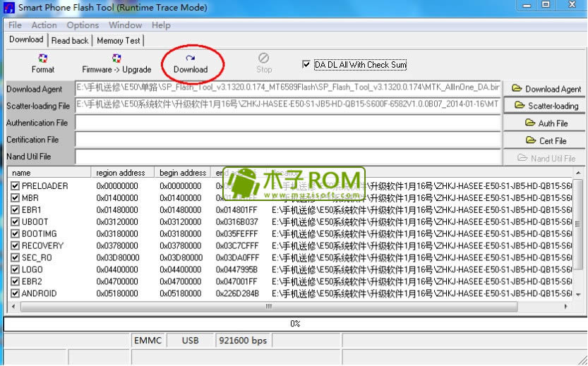Click the Format toolbar icon
The image size is (588, 366).
(x=43, y=63)
